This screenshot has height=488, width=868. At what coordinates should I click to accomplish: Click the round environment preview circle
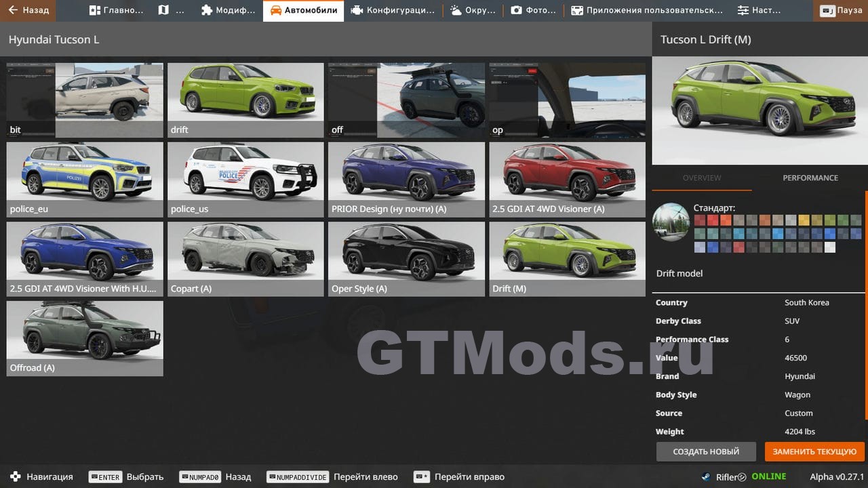coord(671,222)
